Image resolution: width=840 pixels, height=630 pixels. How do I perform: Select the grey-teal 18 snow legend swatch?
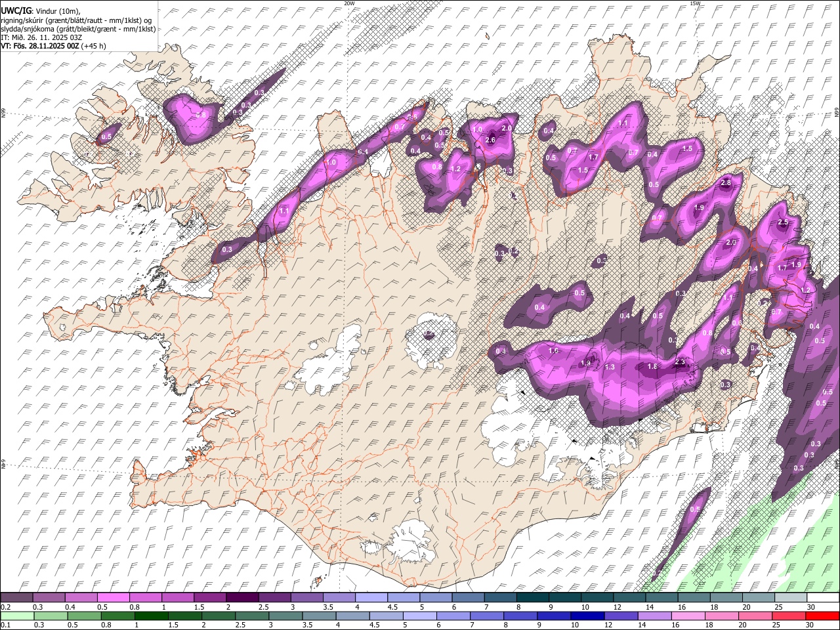pos(725,598)
